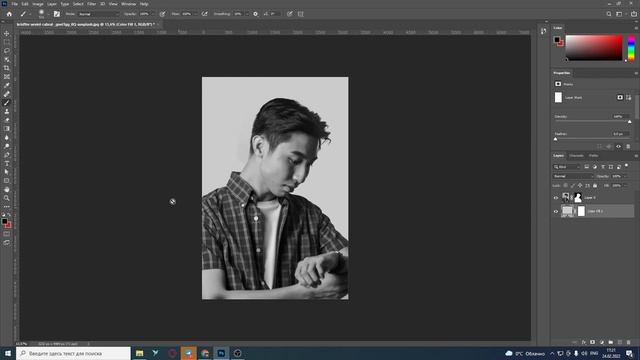Select the Rectangular Marquee tool
Screen dimensions: 640x360
pyautogui.click(x=7, y=42)
